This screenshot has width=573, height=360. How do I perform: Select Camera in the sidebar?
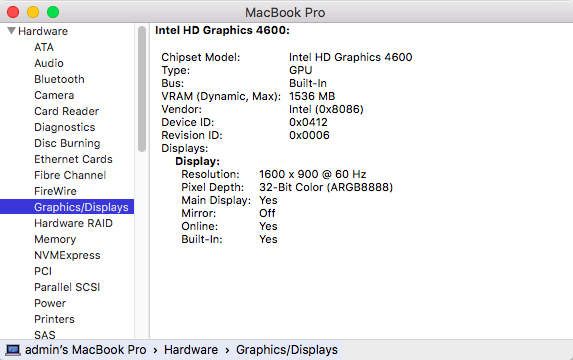coord(54,95)
